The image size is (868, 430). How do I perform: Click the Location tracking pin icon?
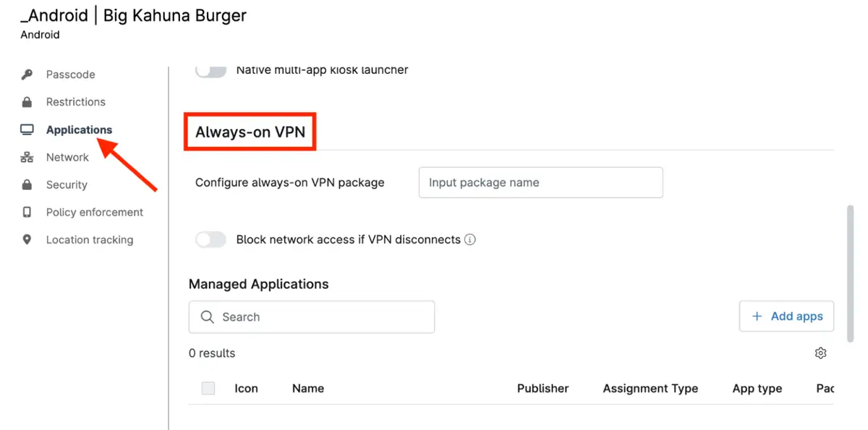[27, 240]
